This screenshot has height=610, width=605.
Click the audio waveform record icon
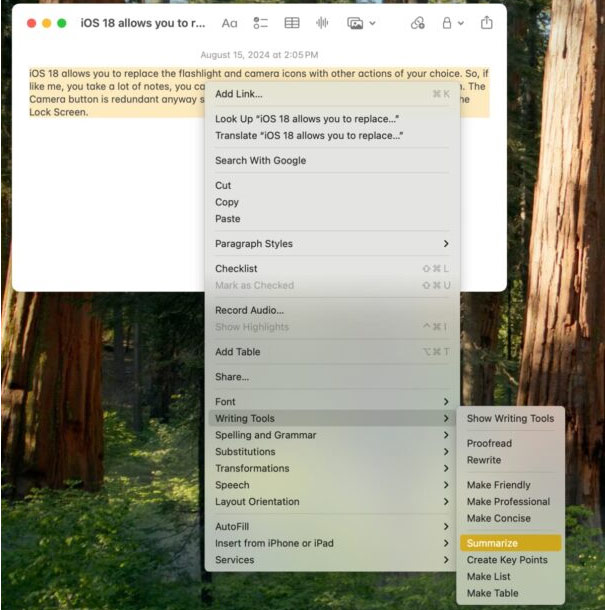[x=322, y=23]
